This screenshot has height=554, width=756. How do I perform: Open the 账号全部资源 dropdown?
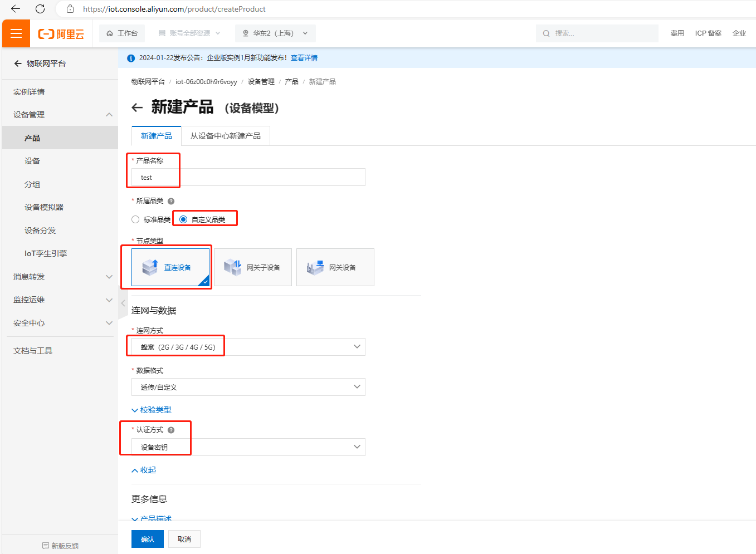click(x=189, y=33)
